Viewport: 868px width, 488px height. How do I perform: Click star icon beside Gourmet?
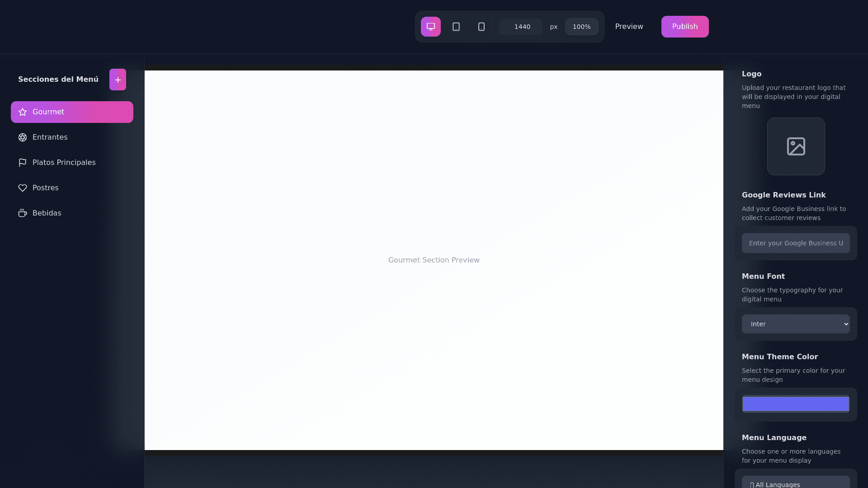(x=23, y=112)
